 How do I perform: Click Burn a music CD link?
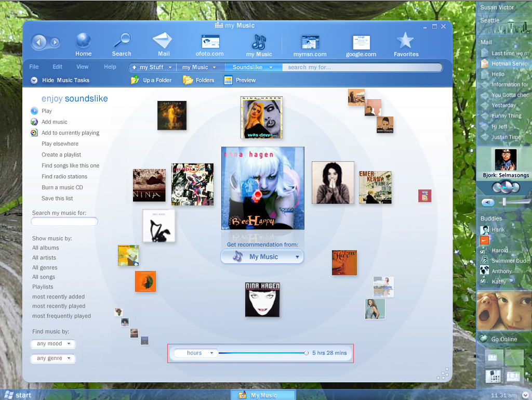click(62, 187)
